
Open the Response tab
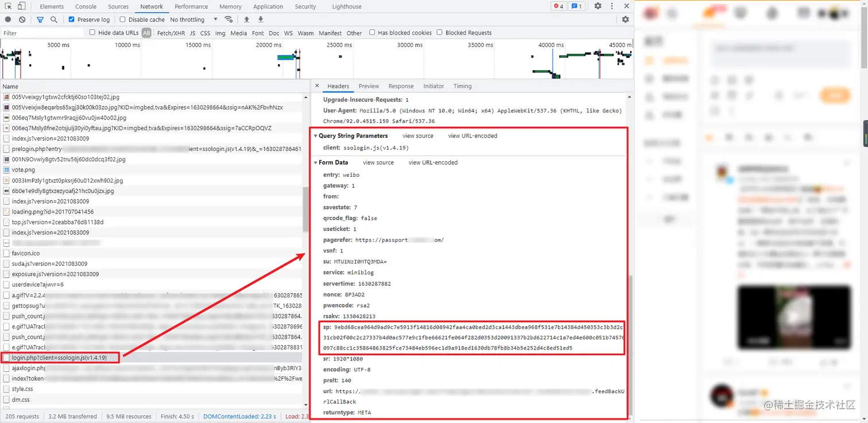tap(401, 86)
